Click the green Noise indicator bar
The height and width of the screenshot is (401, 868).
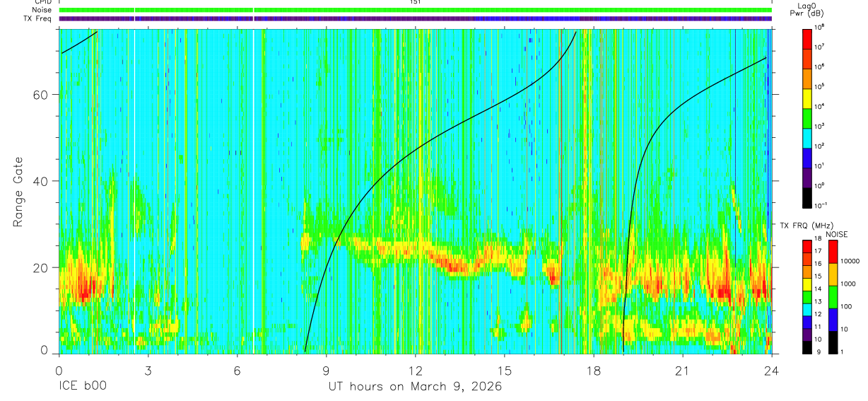pos(416,10)
